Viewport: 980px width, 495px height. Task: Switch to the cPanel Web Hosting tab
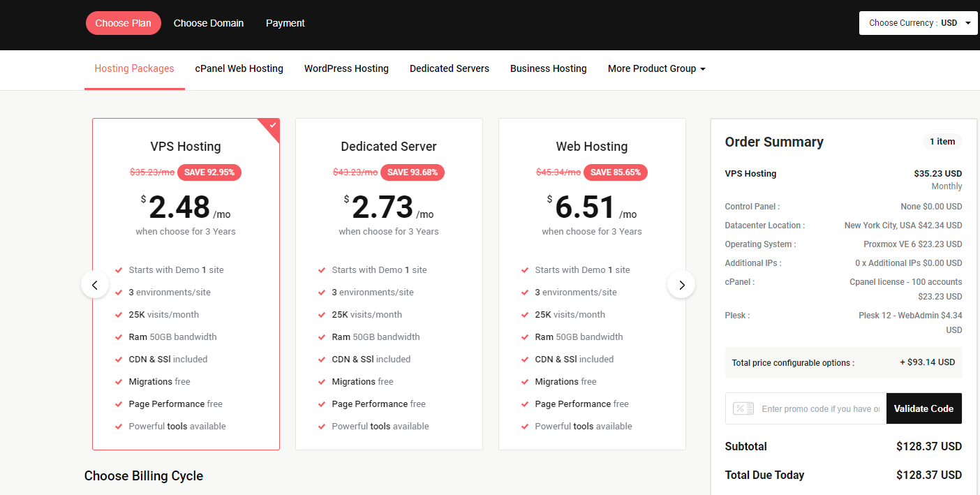(239, 68)
